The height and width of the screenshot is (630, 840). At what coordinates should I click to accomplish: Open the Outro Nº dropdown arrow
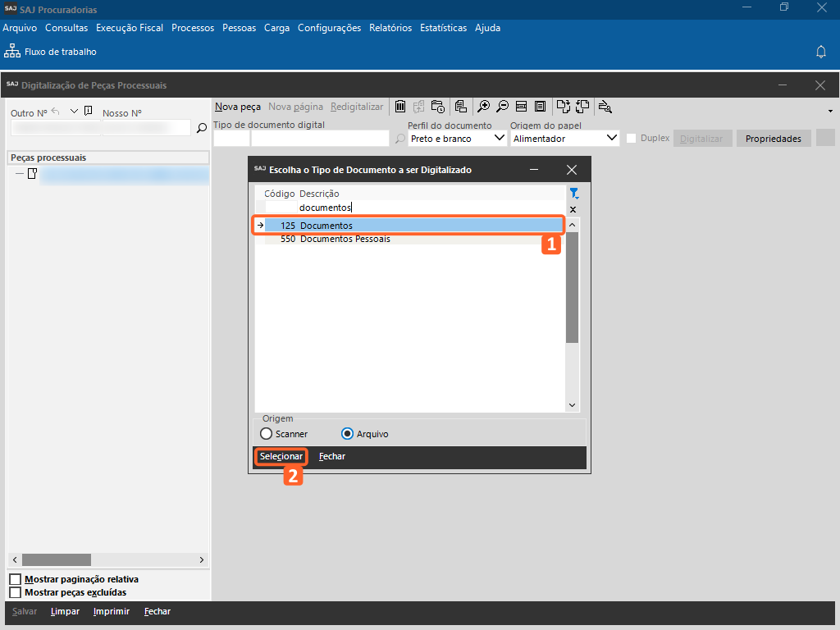click(74, 112)
